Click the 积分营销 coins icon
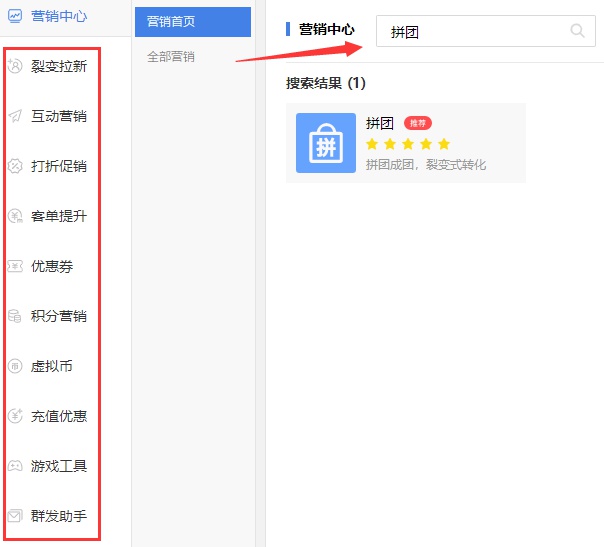The height and width of the screenshot is (547, 604). pyautogui.click(x=15, y=316)
